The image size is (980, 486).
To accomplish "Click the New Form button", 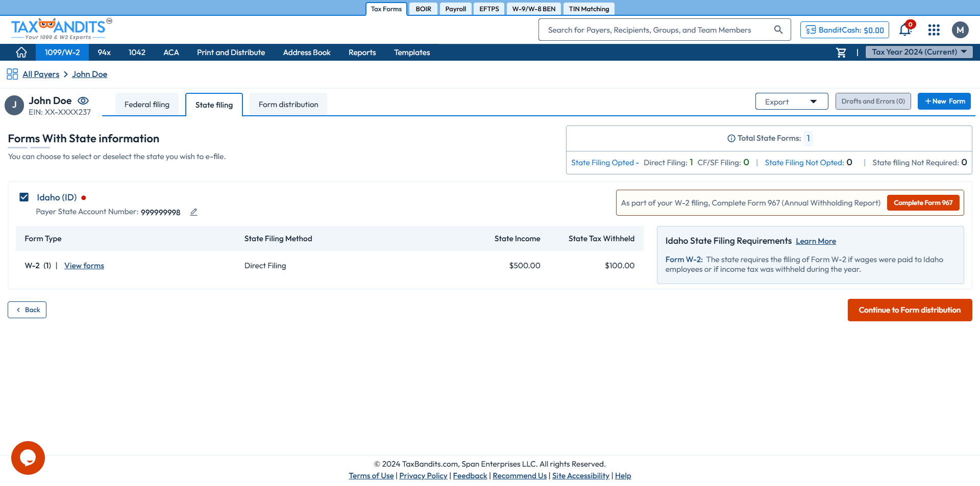I will coord(944,101).
